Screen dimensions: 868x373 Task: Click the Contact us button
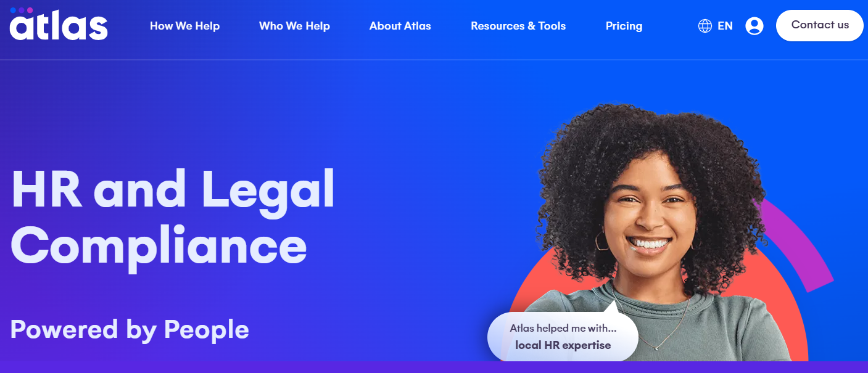[819, 25]
